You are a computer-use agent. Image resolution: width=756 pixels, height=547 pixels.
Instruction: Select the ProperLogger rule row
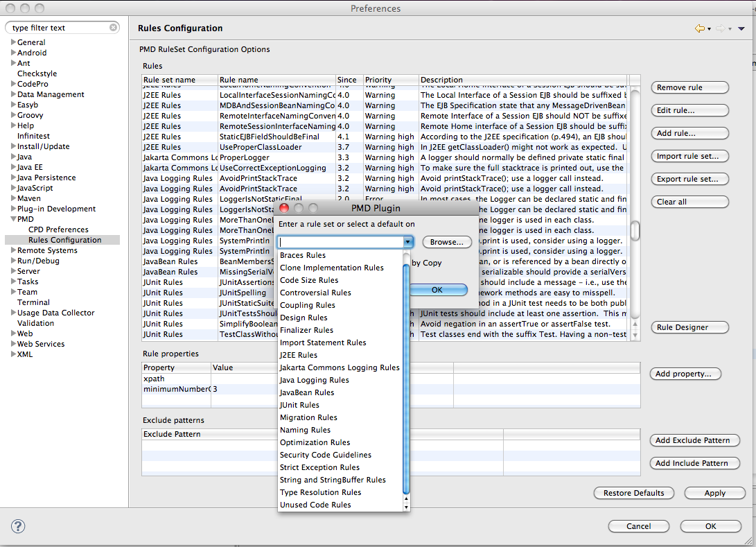pos(385,158)
